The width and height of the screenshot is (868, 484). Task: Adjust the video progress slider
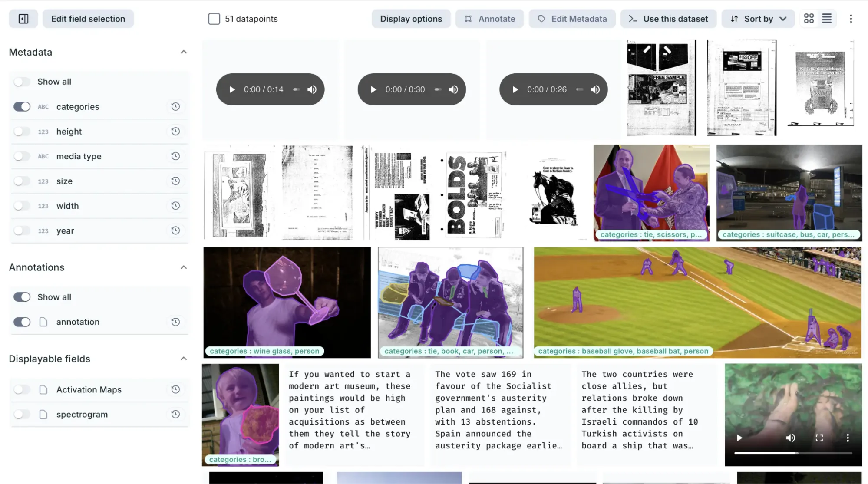click(x=793, y=453)
